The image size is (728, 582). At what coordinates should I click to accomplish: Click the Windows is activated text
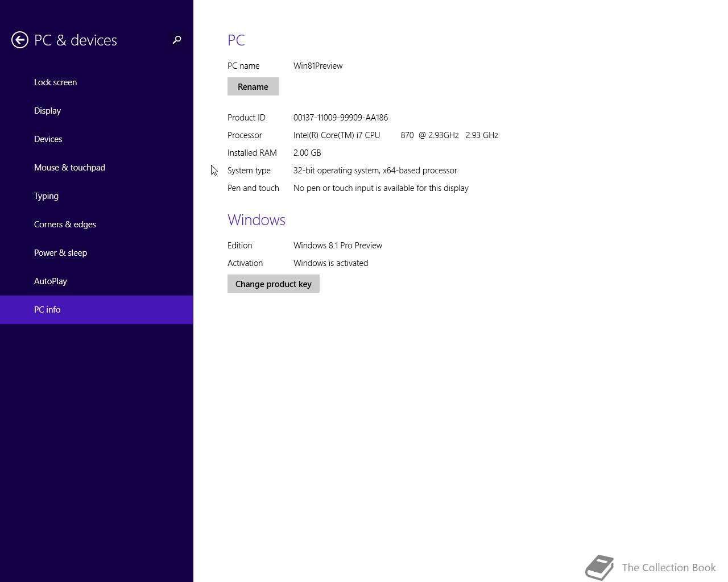[x=331, y=263]
